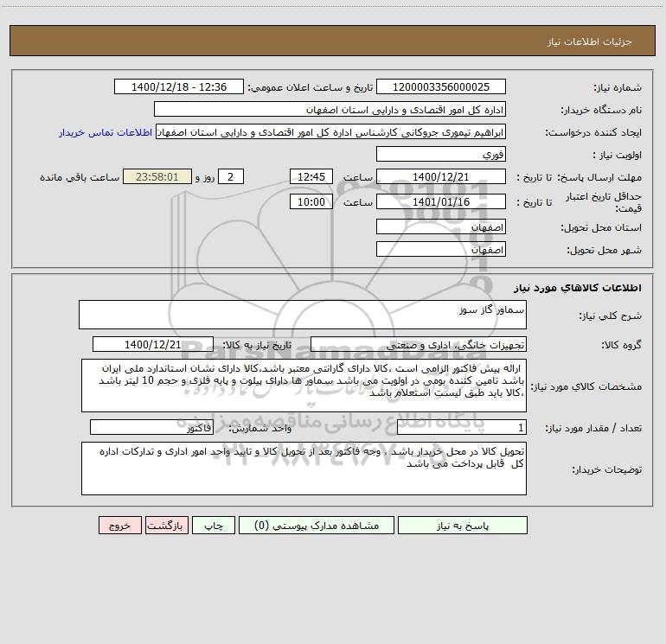Image resolution: width=666 pixels, height=644 pixels.
Task: Click the 'گروه کالا:' label
Action: coord(622,345)
